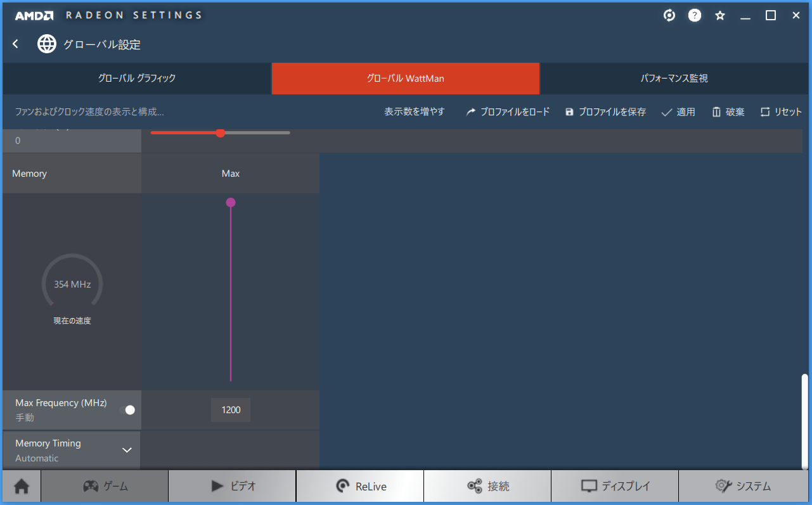Open the Radeon update notification icon
Screen dimensions: 812x505
click(669, 15)
